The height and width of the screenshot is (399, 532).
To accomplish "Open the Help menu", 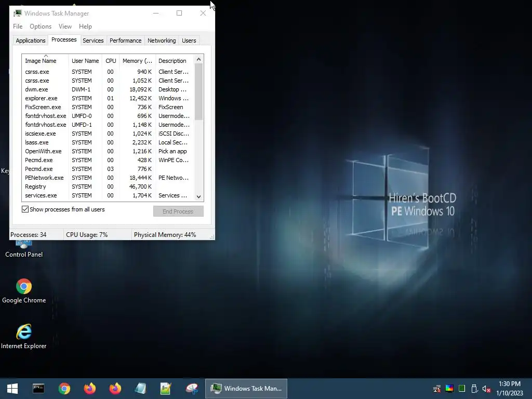I will (85, 26).
